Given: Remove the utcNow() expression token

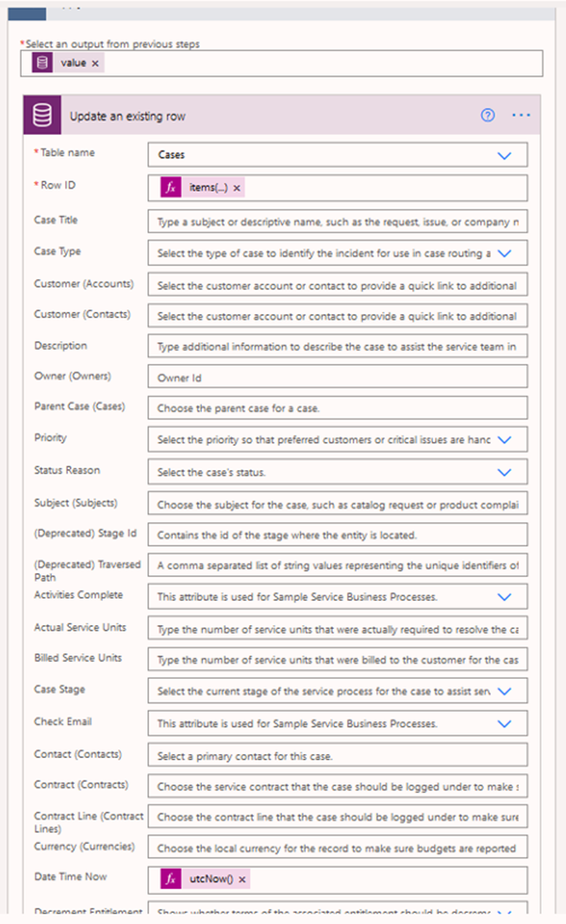Looking at the screenshot, I should point(242,879).
